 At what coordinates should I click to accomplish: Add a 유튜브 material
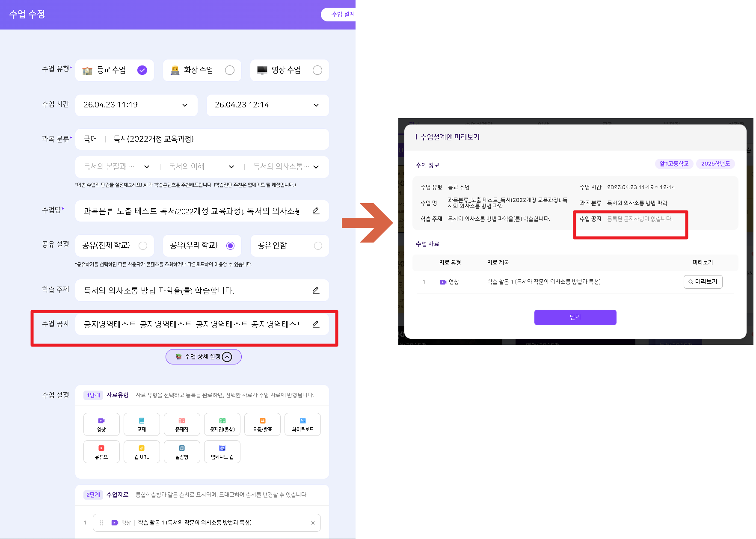tap(101, 451)
